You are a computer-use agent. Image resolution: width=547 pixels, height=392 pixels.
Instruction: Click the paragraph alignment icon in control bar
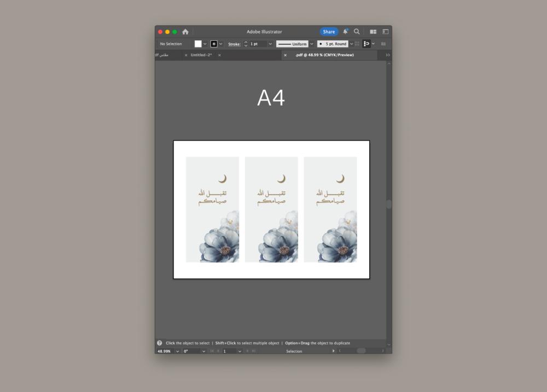(x=366, y=44)
